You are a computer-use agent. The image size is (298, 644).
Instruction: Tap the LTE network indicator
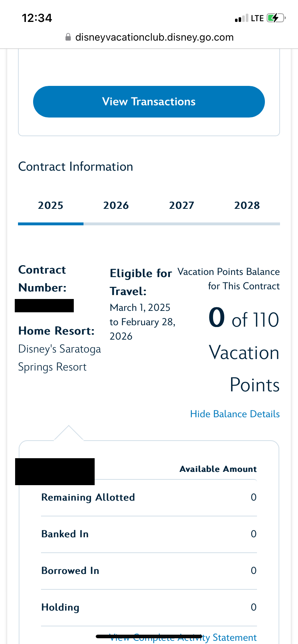[x=257, y=18]
